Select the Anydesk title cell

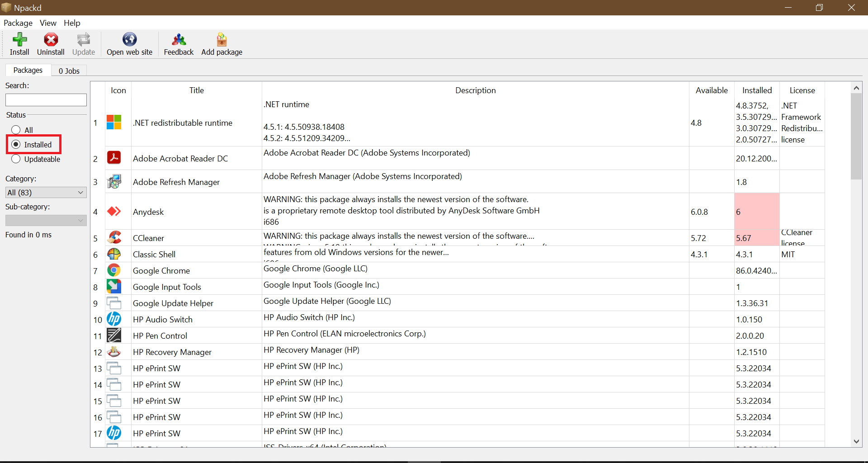coord(196,212)
